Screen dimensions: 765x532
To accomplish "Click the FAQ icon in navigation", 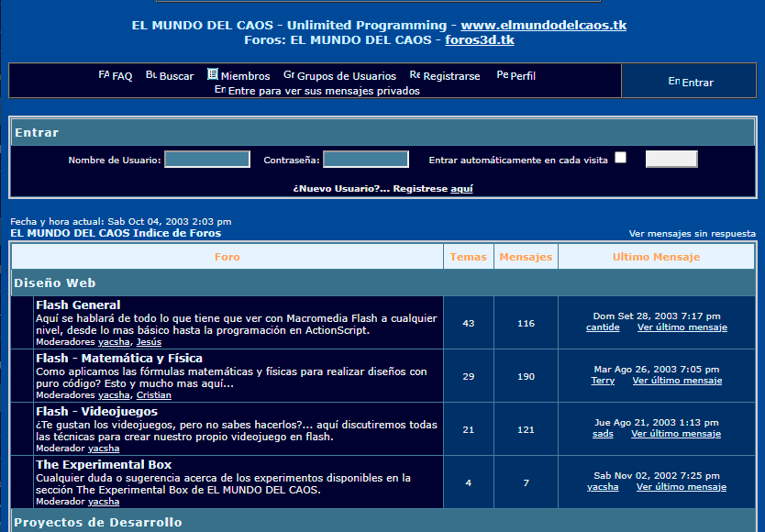I will pos(104,75).
